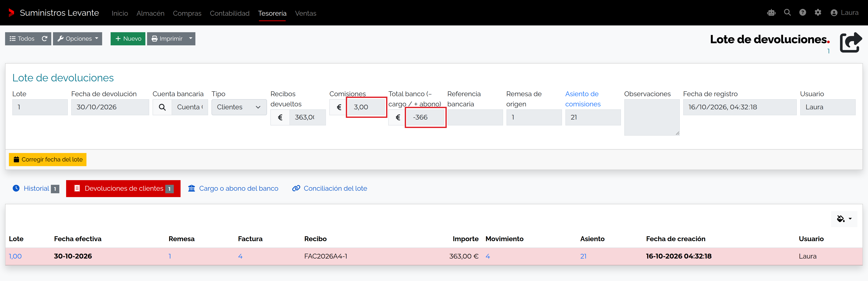Screen dimensions: 868x281
Task: Open Asiento link 21 in the table row
Action: [x=583, y=256]
